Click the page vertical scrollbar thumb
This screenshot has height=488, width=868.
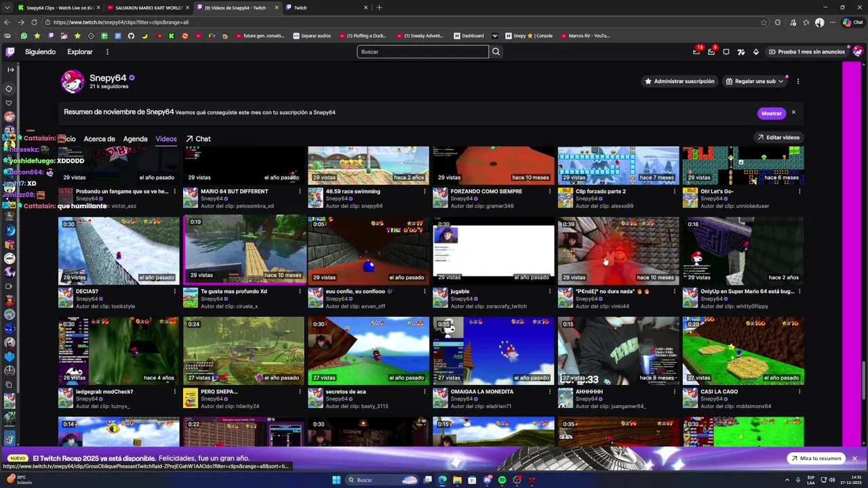pyautogui.click(x=863, y=380)
